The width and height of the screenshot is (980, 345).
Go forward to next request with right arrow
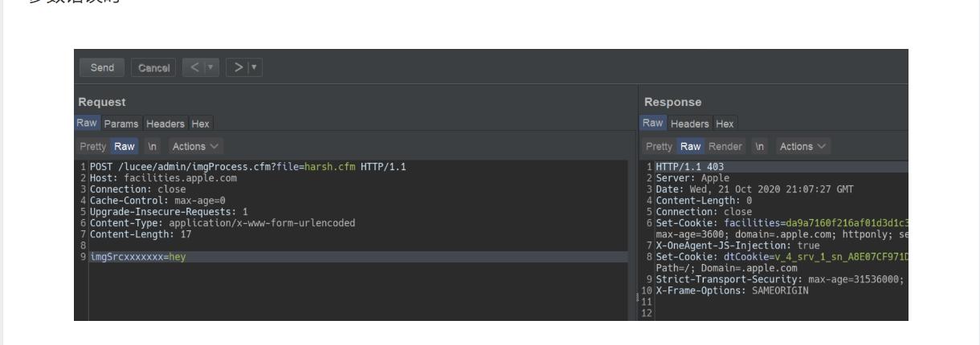[238, 67]
